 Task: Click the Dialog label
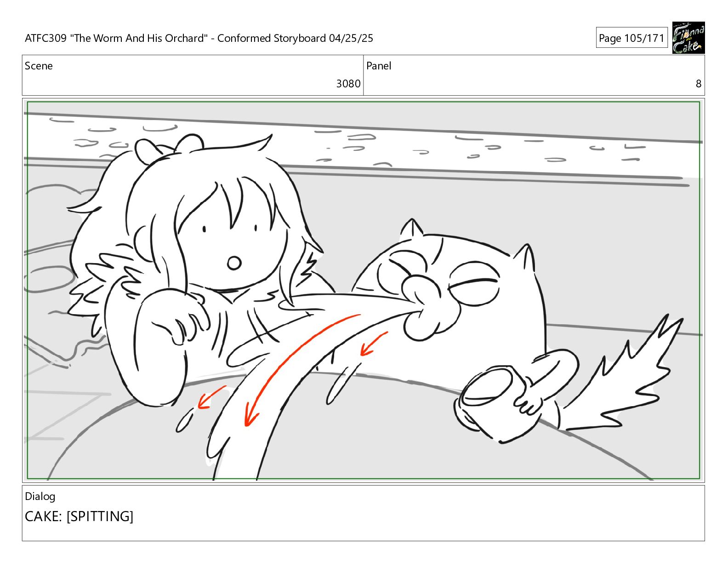click(40, 496)
